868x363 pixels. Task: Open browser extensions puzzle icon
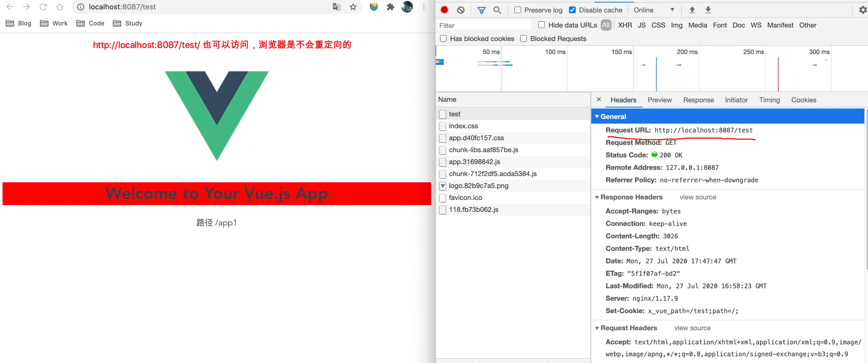click(390, 7)
